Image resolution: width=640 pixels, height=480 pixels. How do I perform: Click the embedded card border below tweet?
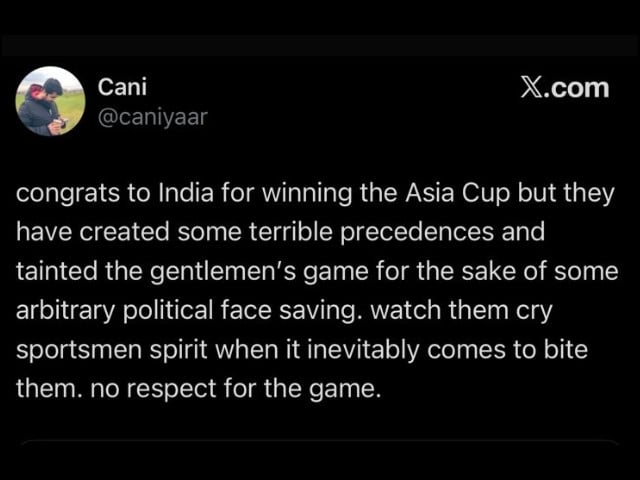coord(320,442)
